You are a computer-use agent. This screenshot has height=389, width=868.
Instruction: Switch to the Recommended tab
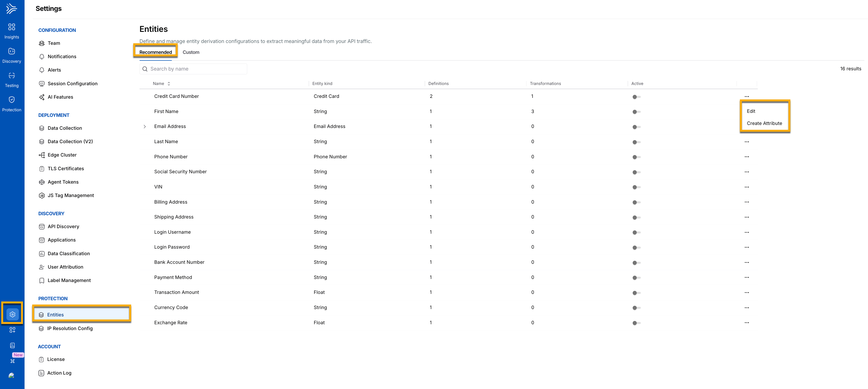(x=156, y=52)
